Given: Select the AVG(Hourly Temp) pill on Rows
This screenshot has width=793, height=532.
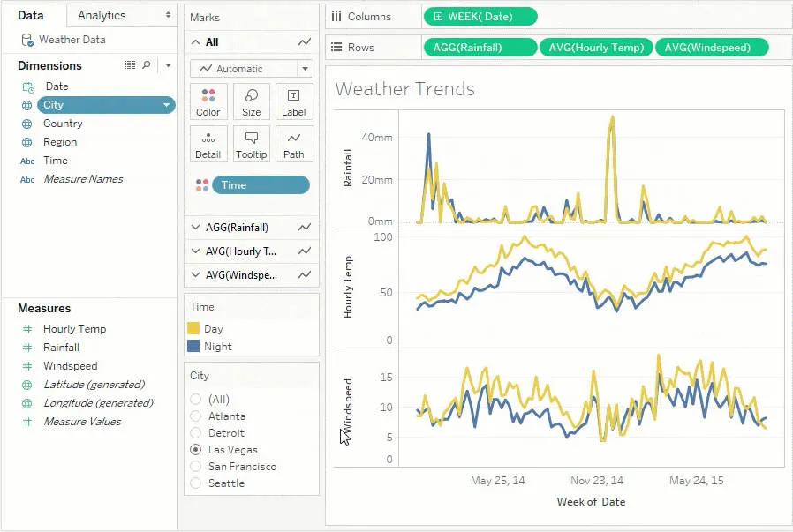Looking at the screenshot, I should (x=596, y=48).
